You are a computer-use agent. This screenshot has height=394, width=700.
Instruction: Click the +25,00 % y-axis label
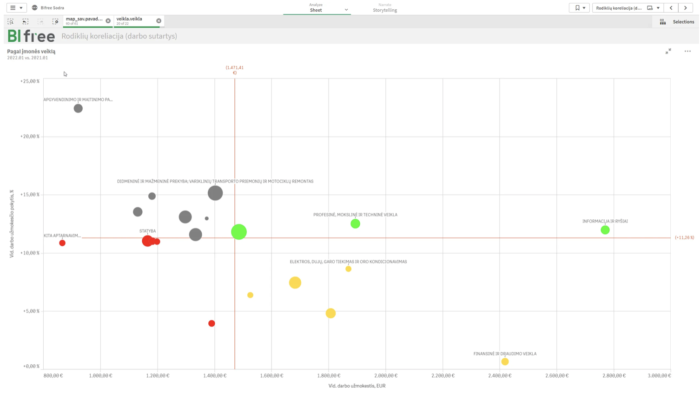(x=30, y=81)
